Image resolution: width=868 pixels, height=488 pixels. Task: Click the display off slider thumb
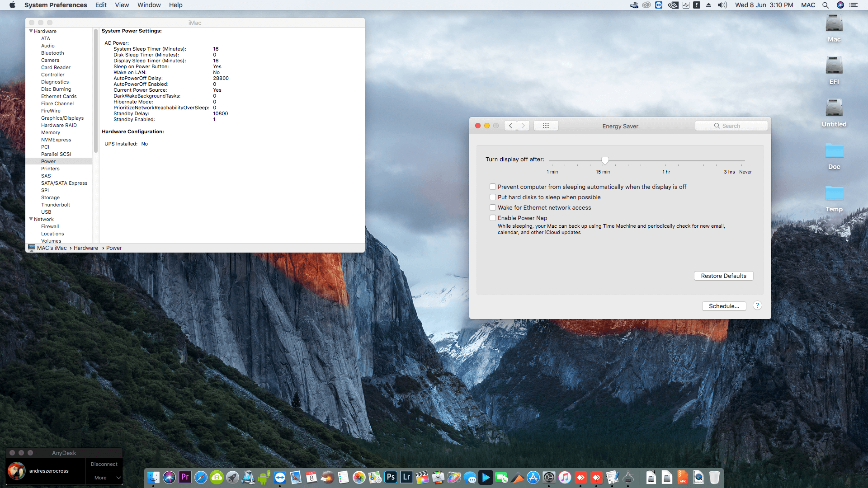[x=605, y=160]
